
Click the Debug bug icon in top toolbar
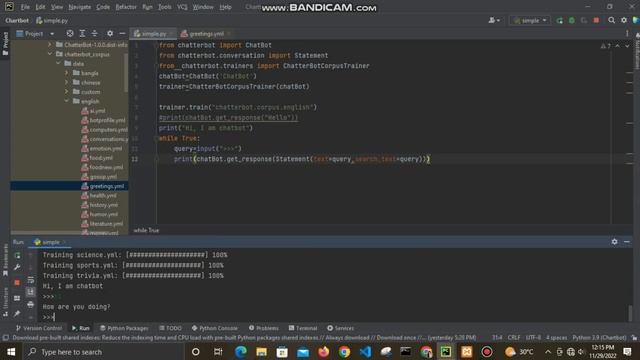[x=571, y=20]
